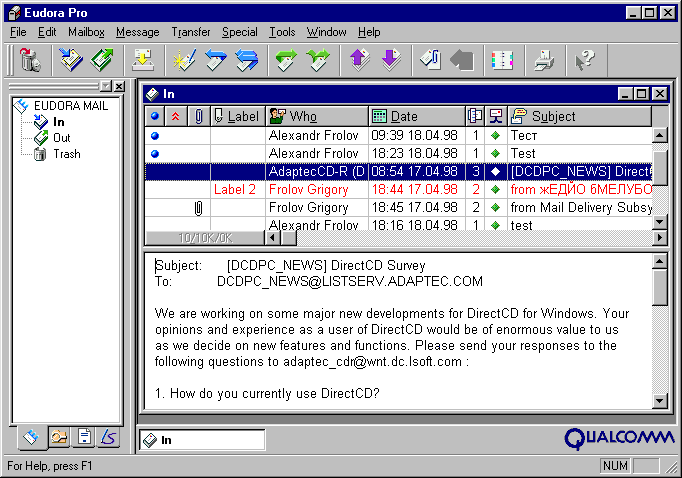Create a New Message from toolbar

pyautogui.click(x=184, y=60)
